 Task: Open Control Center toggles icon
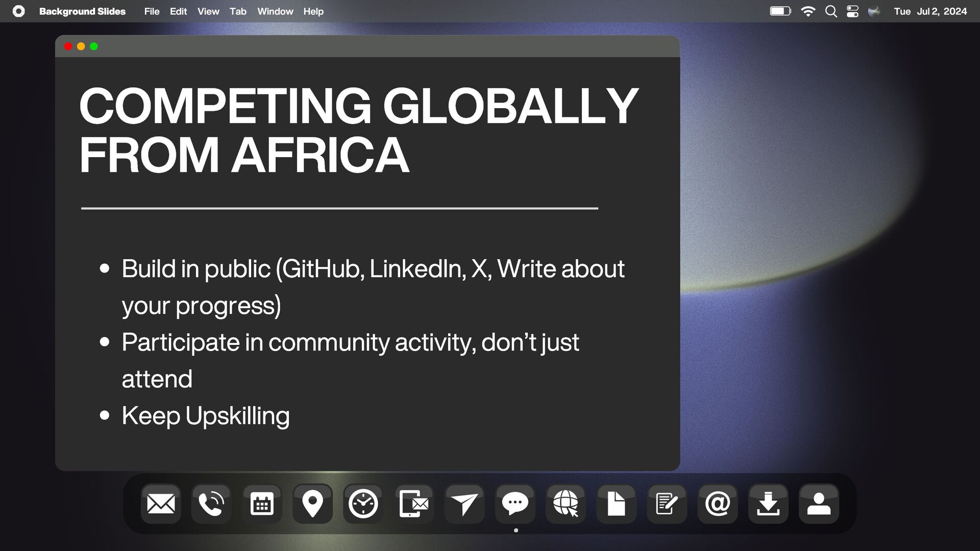click(852, 11)
